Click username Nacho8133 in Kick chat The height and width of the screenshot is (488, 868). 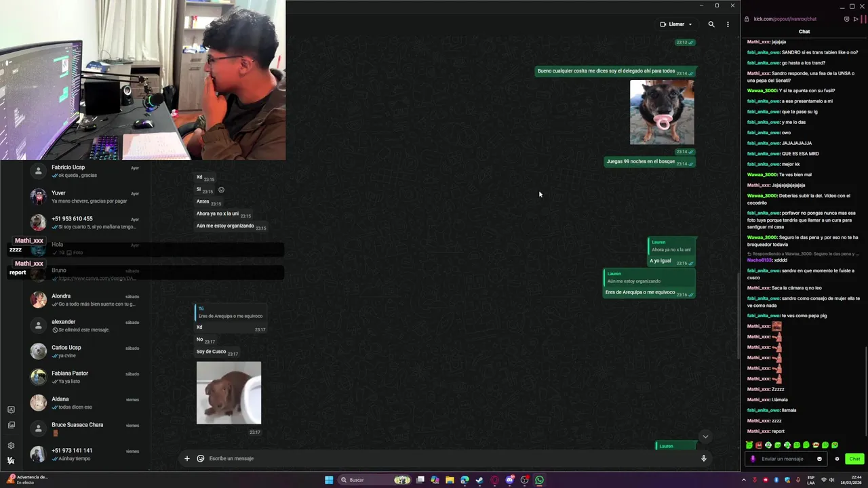click(759, 260)
